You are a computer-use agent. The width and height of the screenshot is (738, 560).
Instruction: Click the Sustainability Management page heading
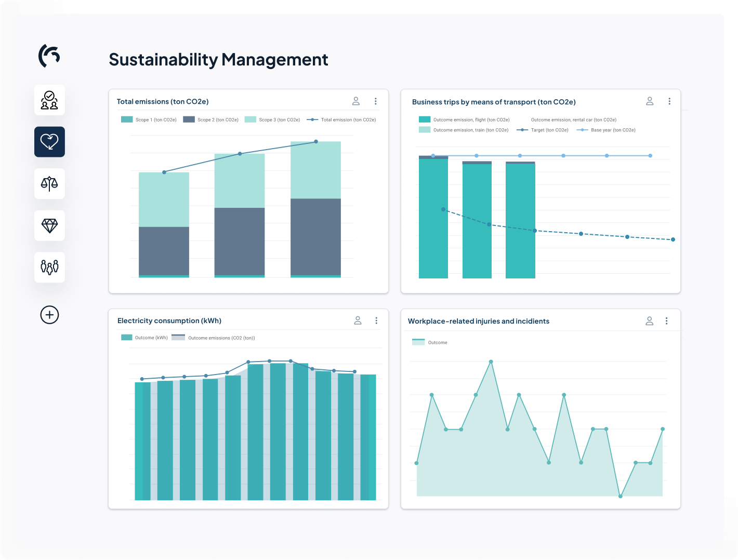[218, 59]
